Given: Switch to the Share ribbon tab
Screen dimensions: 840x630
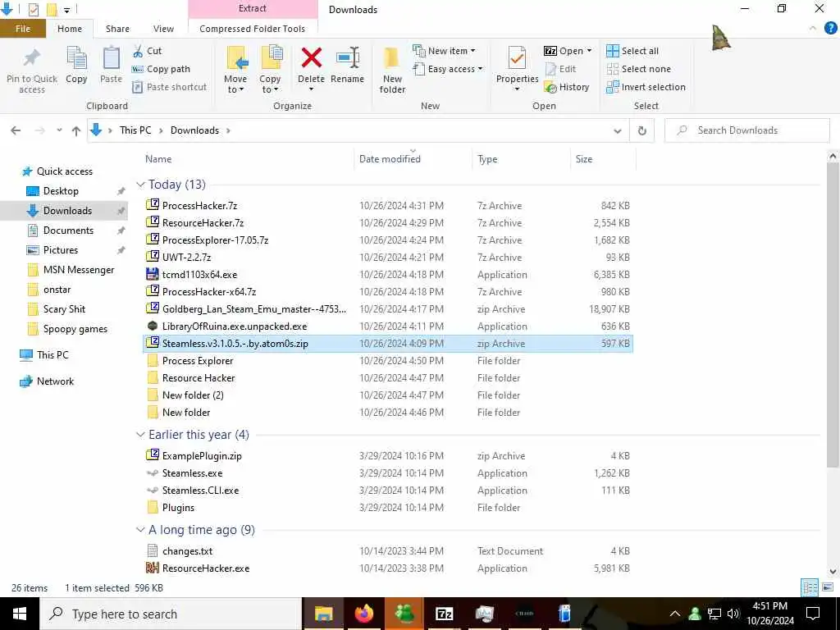Looking at the screenshot, I should (117, 29).
